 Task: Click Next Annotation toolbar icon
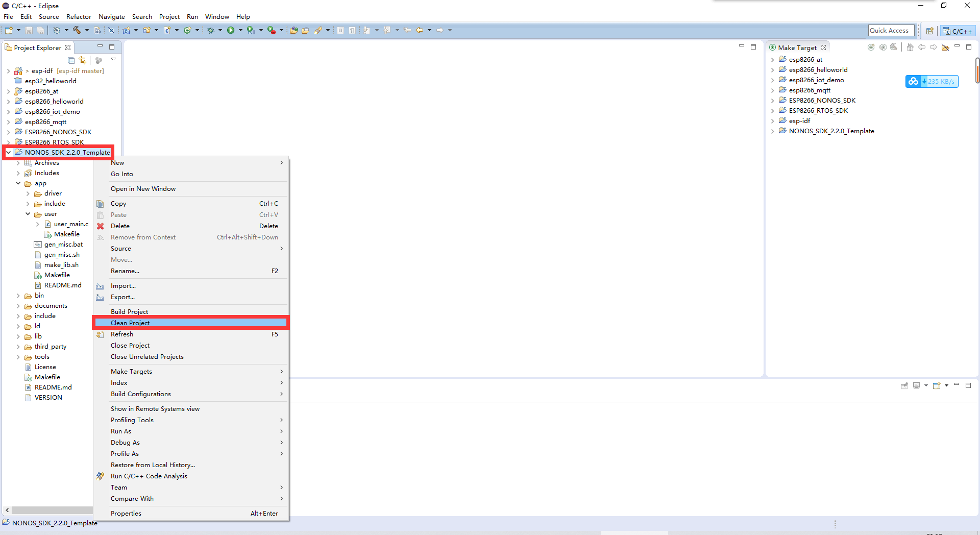[367, 30]
